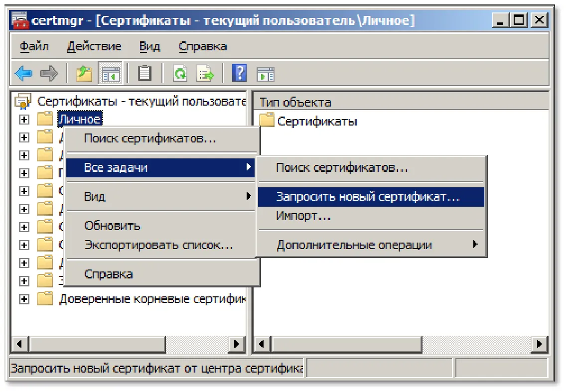Click the Export list toolbar icon
The image size is (566, 392).
pos(205,73)
